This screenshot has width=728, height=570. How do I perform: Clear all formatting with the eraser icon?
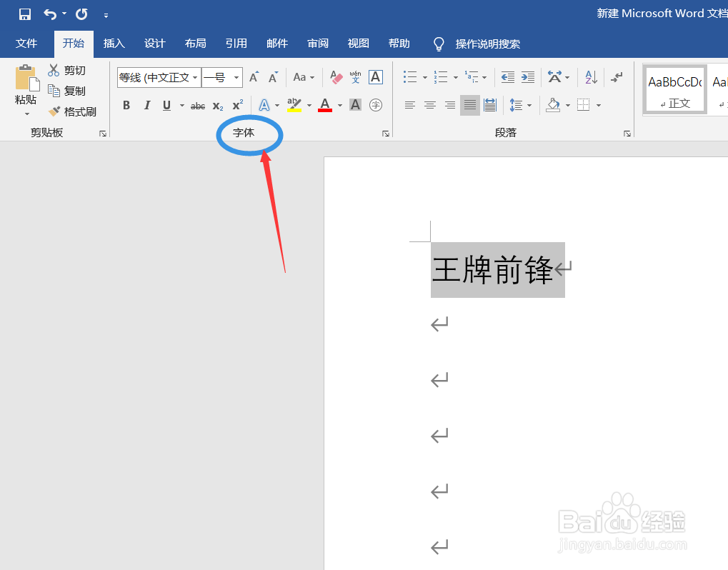[x=336, y=77]
